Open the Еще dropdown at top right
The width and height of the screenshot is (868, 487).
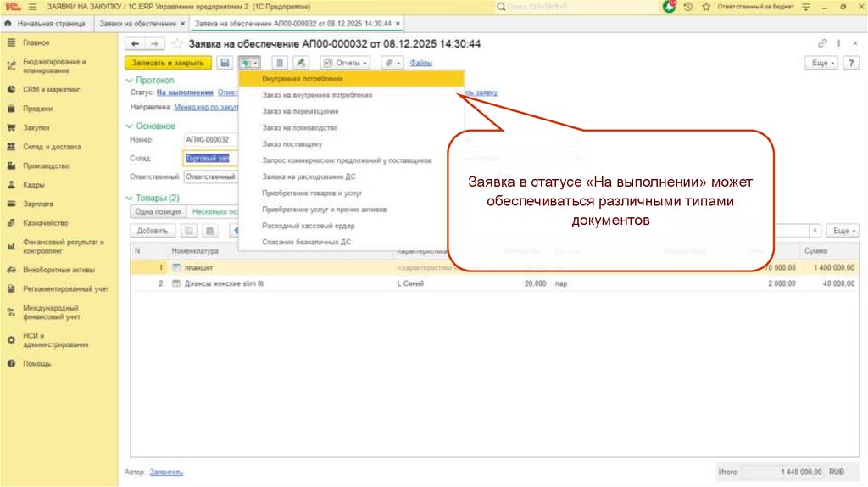822,63
